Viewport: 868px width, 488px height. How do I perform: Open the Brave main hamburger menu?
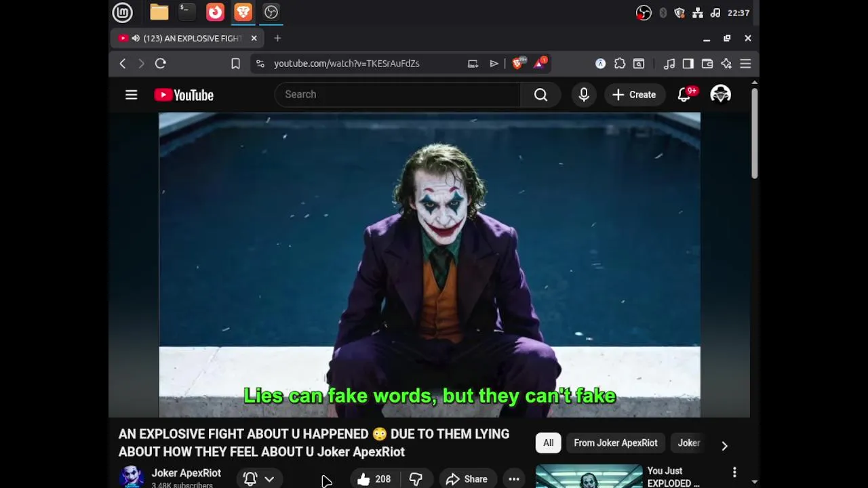[745, 64]
